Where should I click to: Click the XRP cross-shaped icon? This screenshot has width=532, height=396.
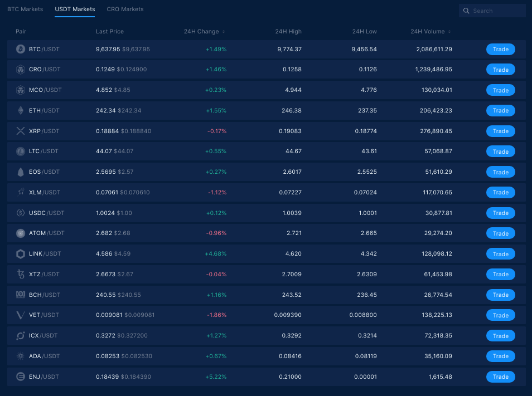tap(21, 131)
